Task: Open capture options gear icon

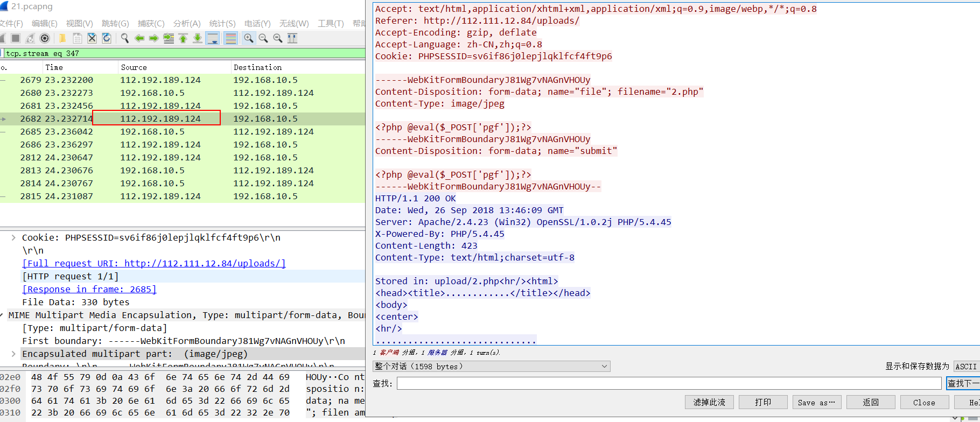Action: (x=45, y=38)
